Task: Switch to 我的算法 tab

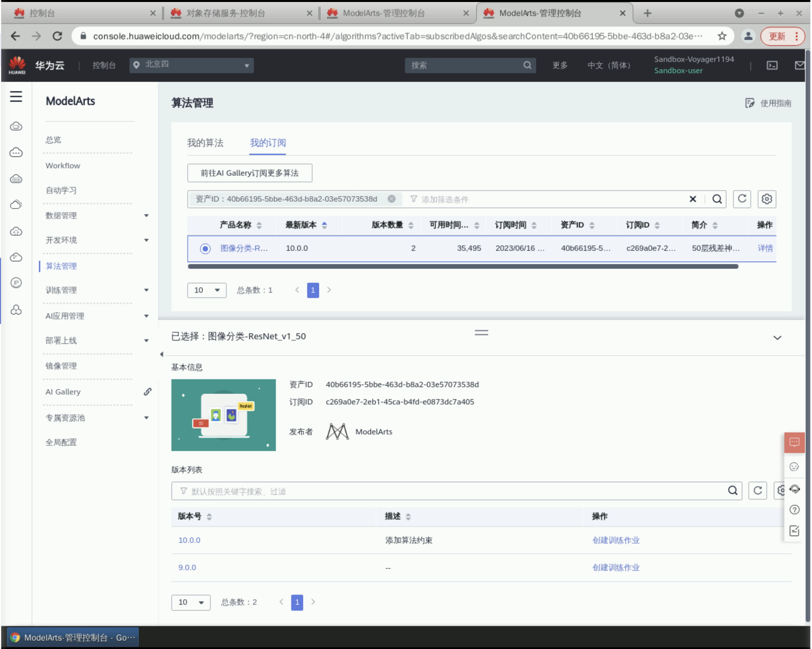Action: (x=205, y=143)
